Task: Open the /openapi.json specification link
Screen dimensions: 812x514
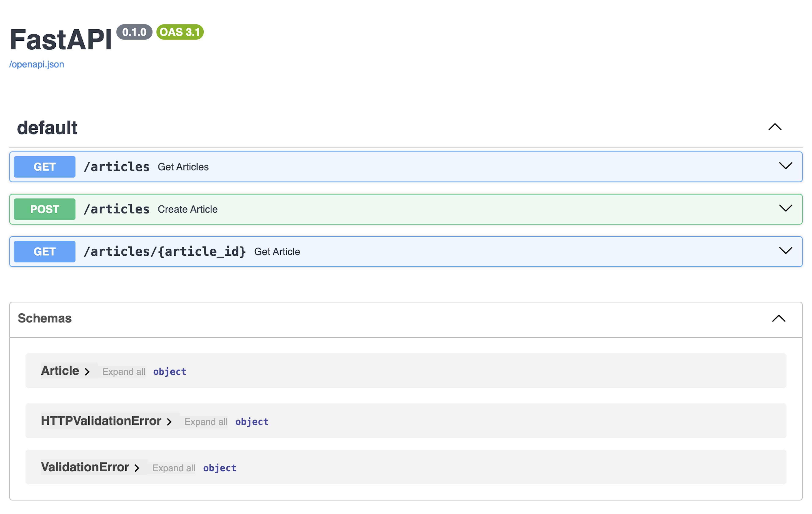Action: [x=36, y=64]
